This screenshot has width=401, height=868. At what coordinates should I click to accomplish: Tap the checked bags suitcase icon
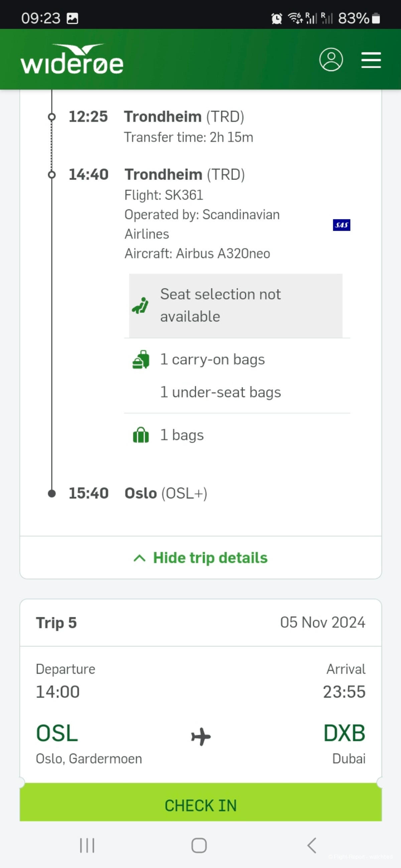141,435
